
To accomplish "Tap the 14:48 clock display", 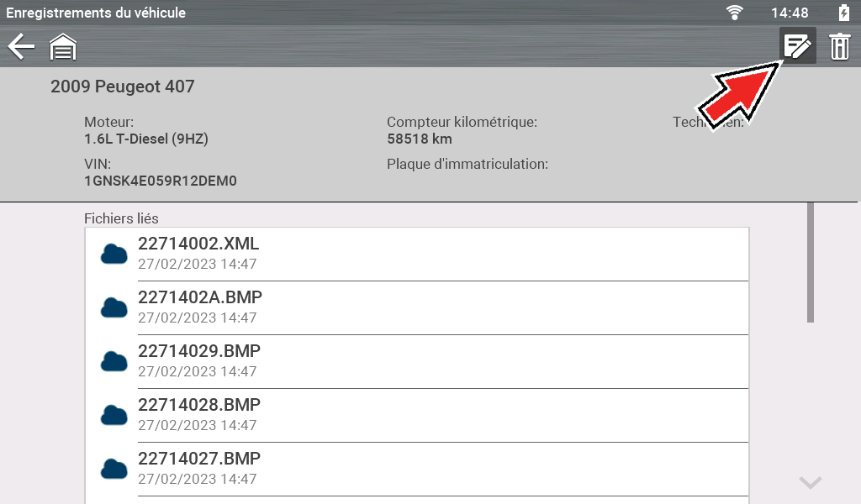I will [790, 13].
